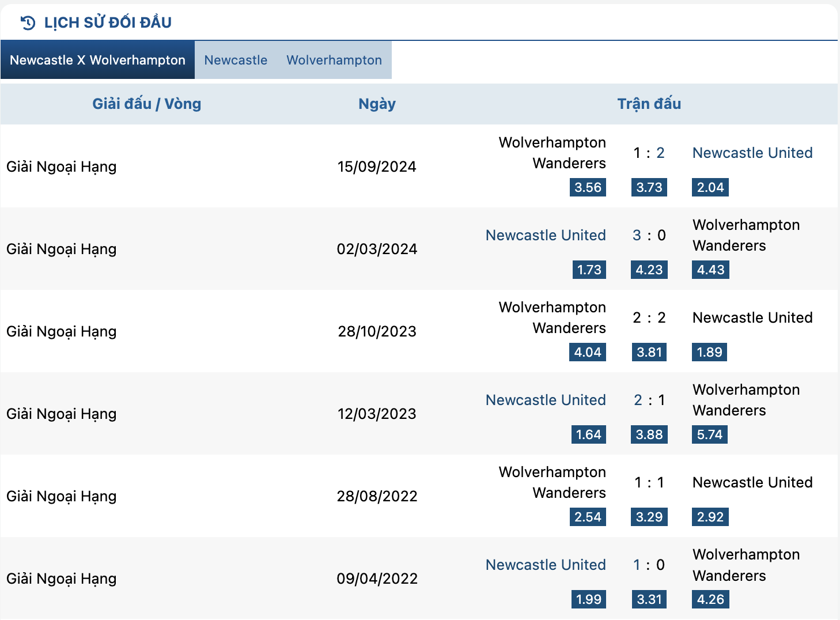Click the date 28/10/2023

coord(377,331)
